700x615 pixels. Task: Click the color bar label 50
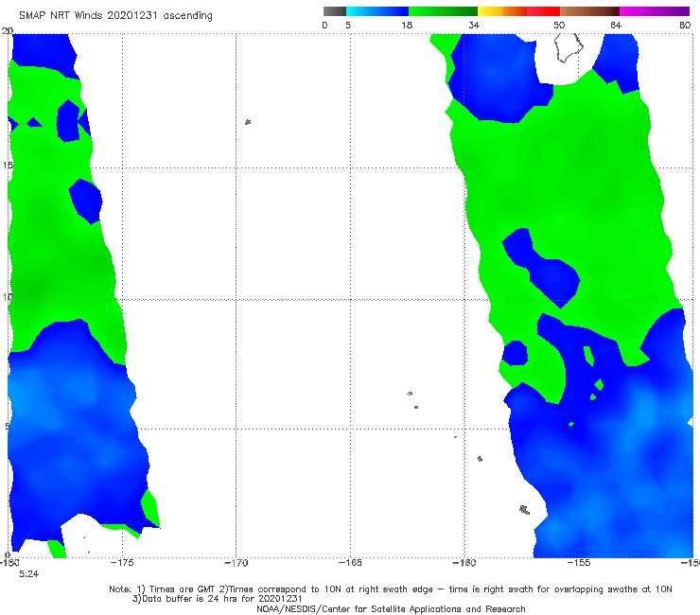coord(559,26)
